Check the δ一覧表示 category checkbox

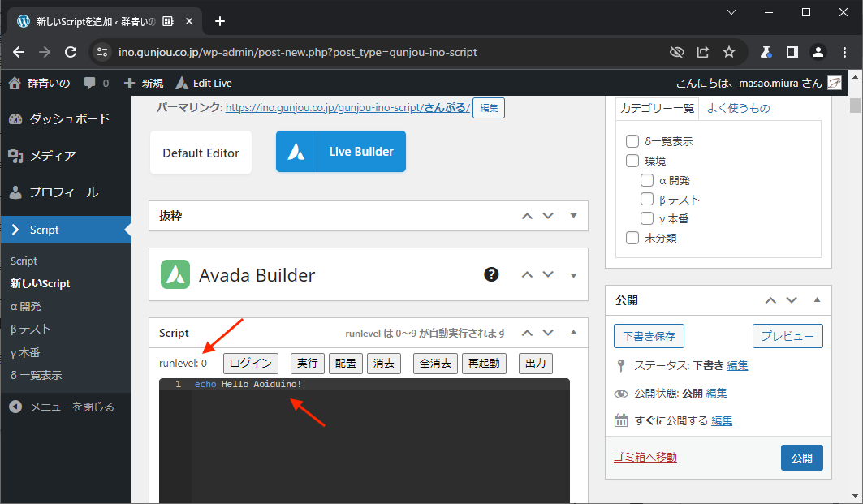632,141
